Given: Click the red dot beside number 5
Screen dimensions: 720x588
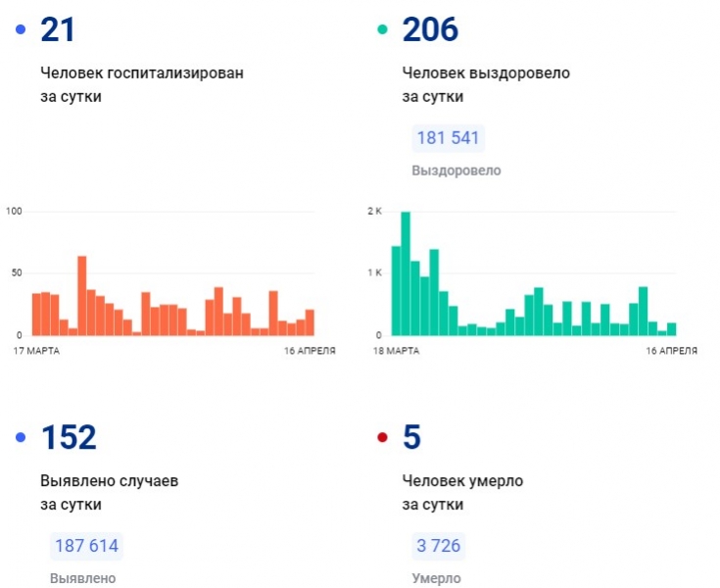Looking at the screenshot, I should click(383, 437).
